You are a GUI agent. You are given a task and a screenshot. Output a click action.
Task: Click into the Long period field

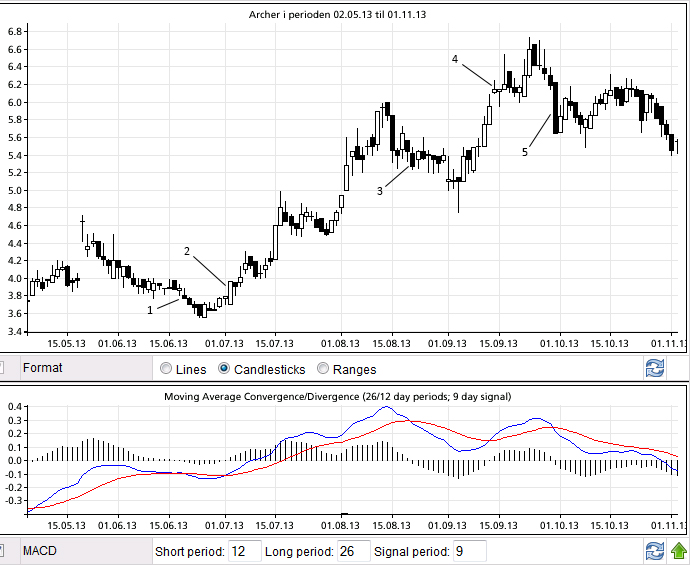[353, 551]
